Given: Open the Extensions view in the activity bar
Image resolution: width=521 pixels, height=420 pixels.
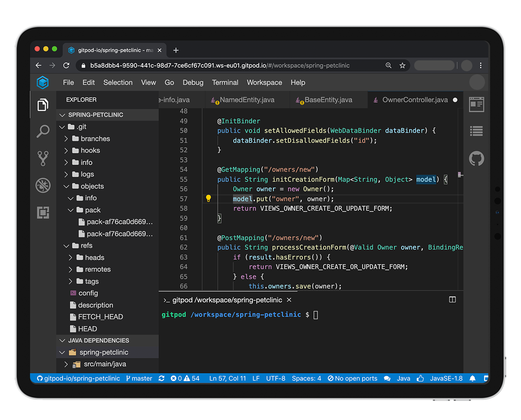Looking at the screenshot, I should point(43,212).
